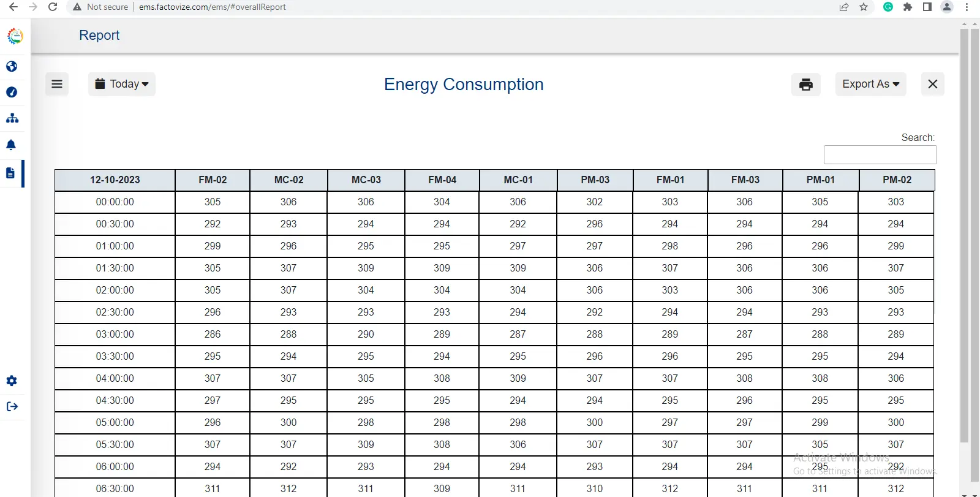This screenshot has width=980, height=497.
Task: Select the 00:00:00 time row cell
Action: point(115,202)
